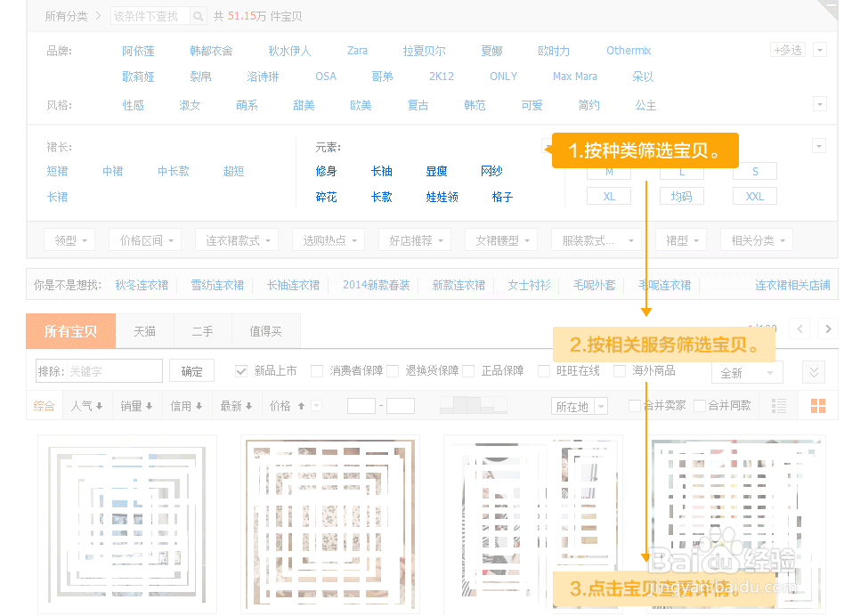Go to next page arrow
Viewport: 844px width, 616px height.
[x=828, y=328]
